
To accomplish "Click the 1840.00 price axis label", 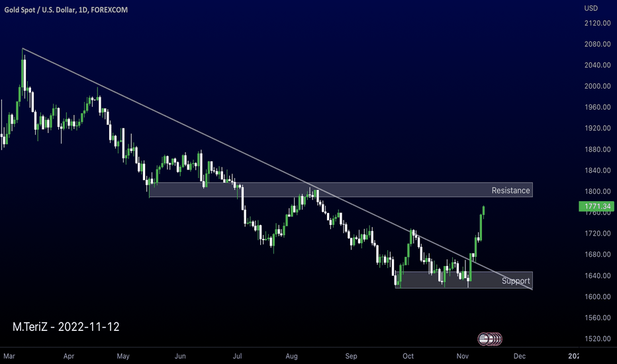I will click(x=597, y=170).
